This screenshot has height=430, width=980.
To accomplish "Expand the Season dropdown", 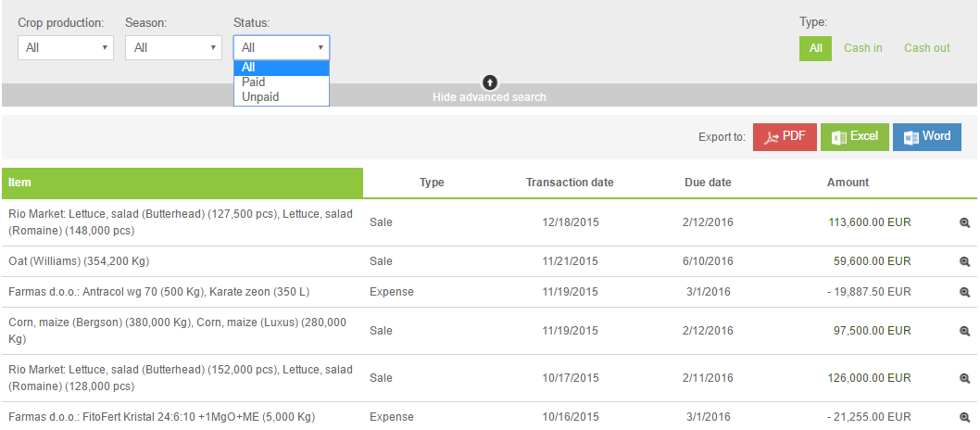I will 173,47.
